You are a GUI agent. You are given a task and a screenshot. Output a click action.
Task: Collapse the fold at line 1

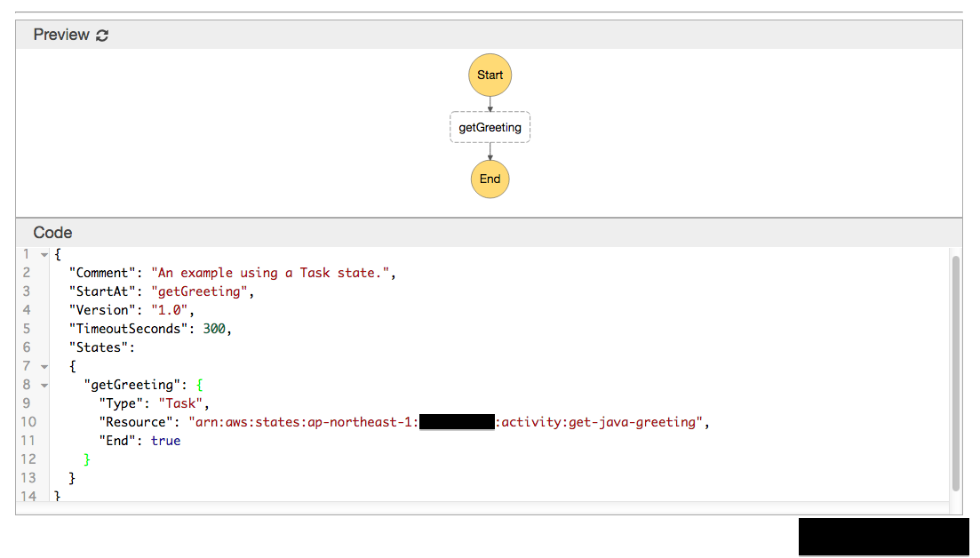pyautogui.click(x=42, y=253)
